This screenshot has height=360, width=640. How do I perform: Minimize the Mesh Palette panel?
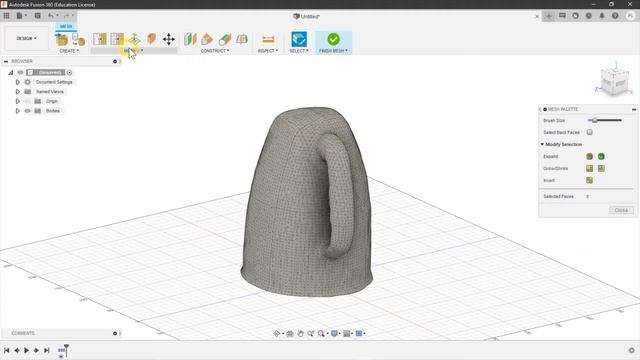click(x=634, y=109)
